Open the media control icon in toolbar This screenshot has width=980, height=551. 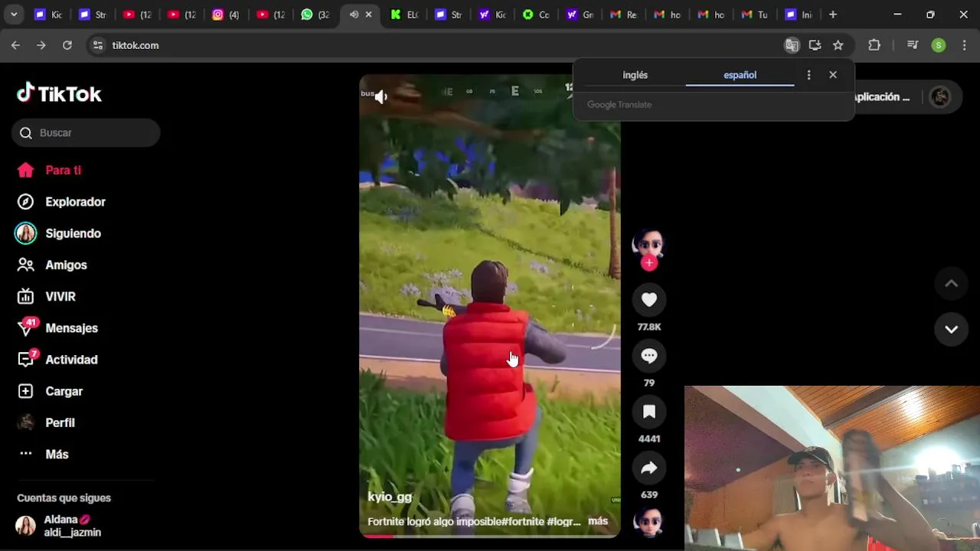tap(912, 45)
